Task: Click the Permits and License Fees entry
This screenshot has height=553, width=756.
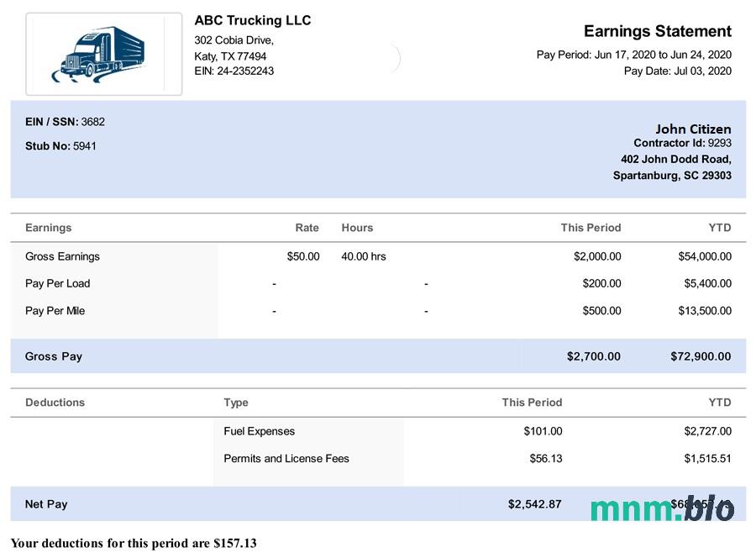Action: (x=286, y=459)
